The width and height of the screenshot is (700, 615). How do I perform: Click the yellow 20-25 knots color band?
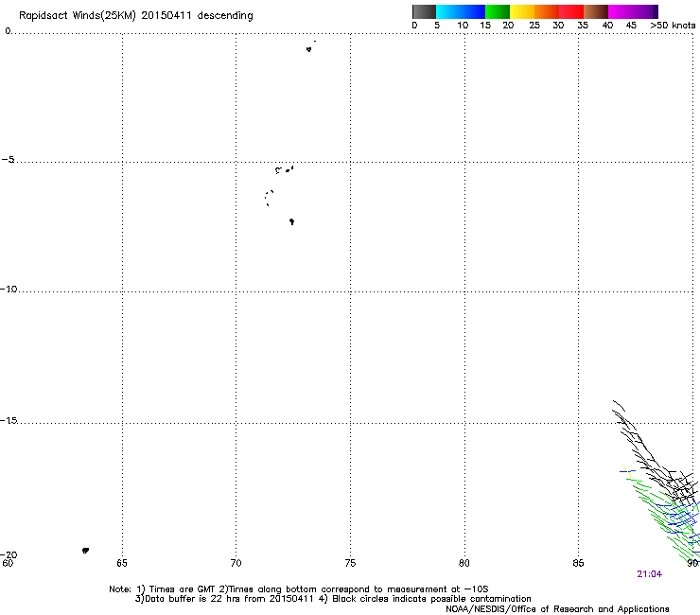pos(522,11)
